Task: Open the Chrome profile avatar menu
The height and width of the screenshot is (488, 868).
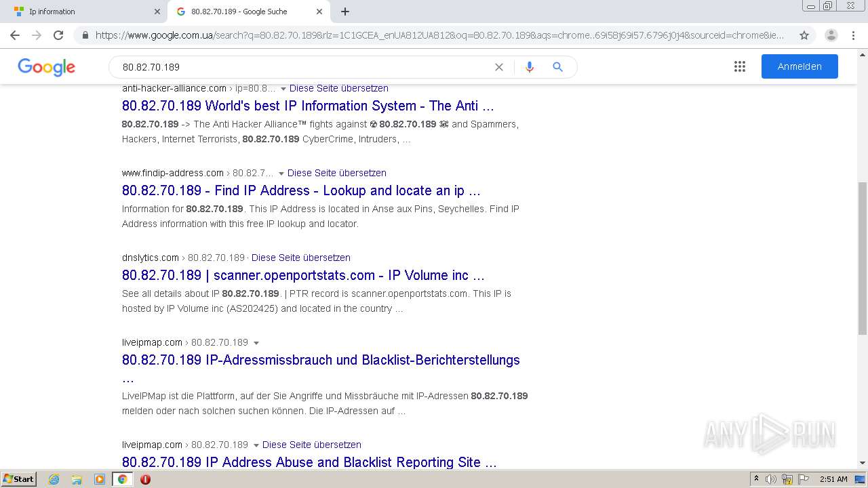Action: click(831, 35)
